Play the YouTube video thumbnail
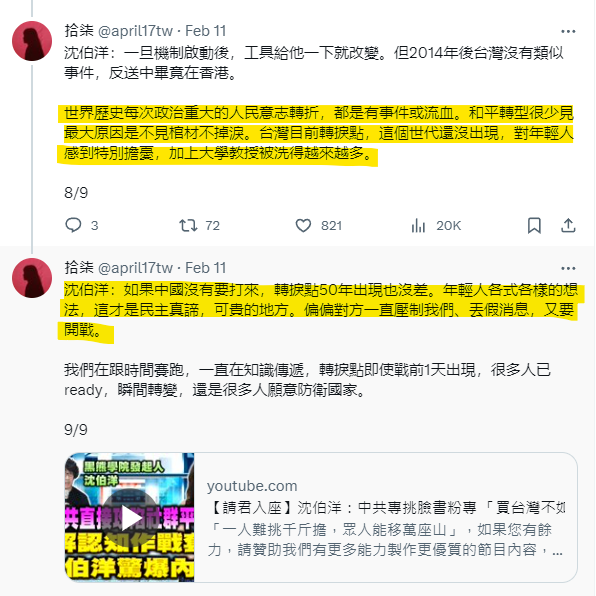The image size is (596, 596). [x=130, y=517]
